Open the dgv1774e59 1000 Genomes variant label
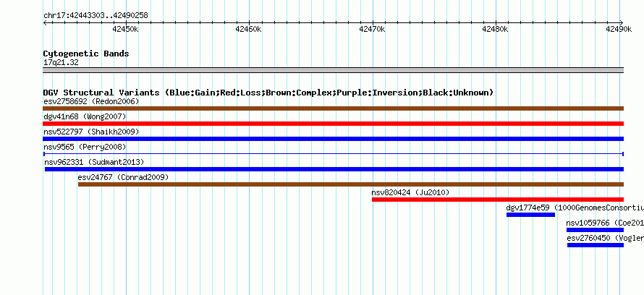Screen dimensions: 644x295 575,208
